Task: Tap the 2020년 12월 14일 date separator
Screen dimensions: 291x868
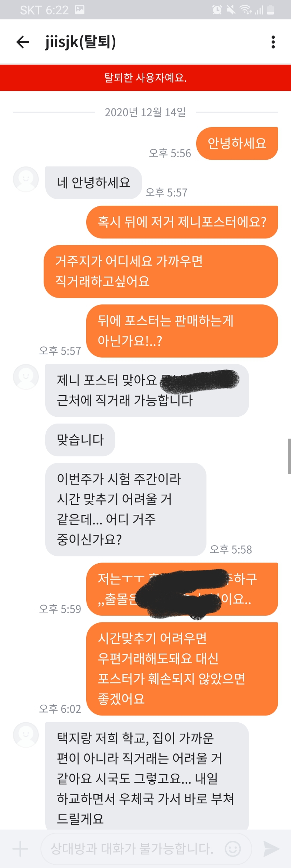Action: (145, 112)
